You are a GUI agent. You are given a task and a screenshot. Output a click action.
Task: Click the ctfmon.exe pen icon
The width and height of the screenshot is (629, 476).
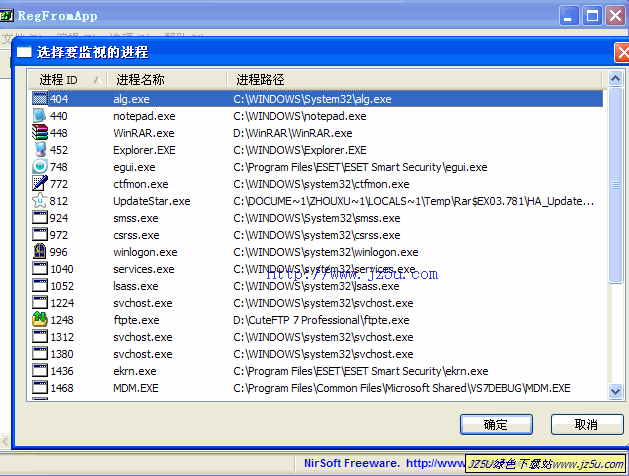(40, 184)
